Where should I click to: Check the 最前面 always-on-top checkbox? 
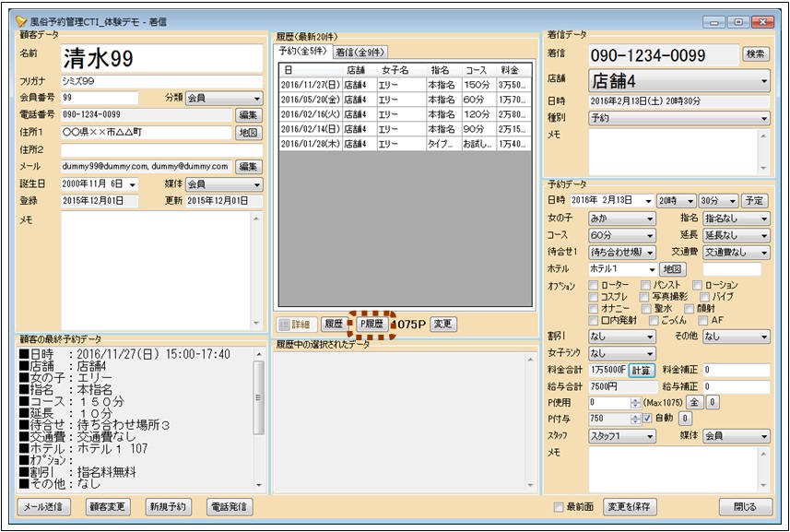[559, 507]
